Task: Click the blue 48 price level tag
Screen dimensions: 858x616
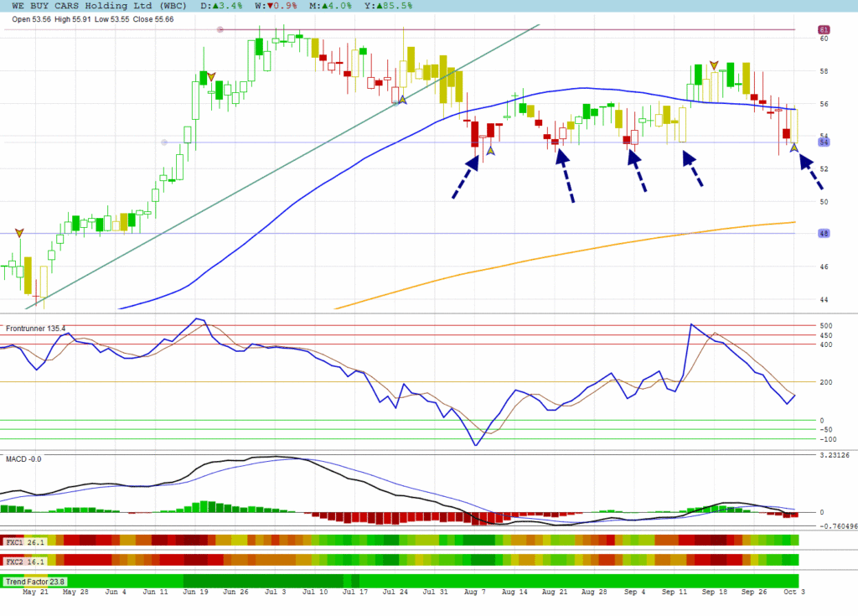Action: (824, 234)
